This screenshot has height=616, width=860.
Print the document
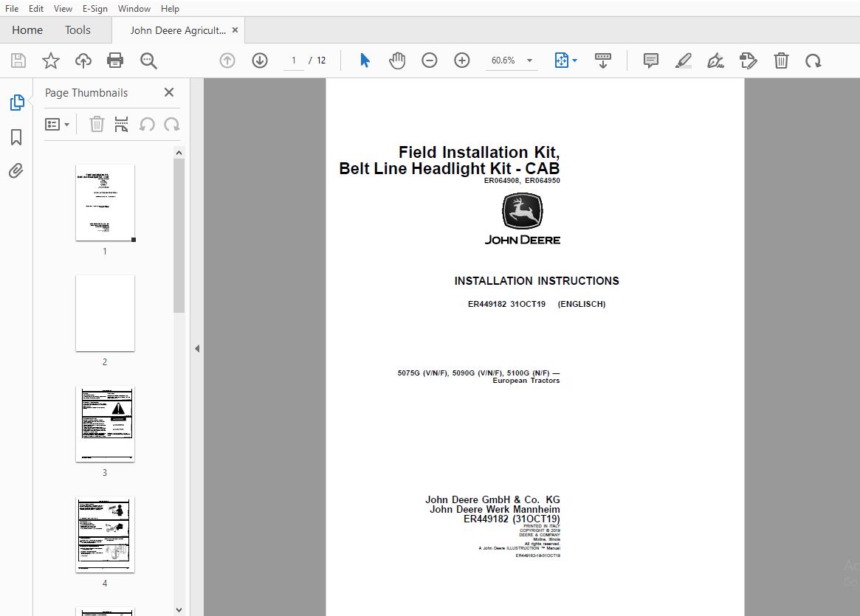pyautogui.click(x=115, y=60)
